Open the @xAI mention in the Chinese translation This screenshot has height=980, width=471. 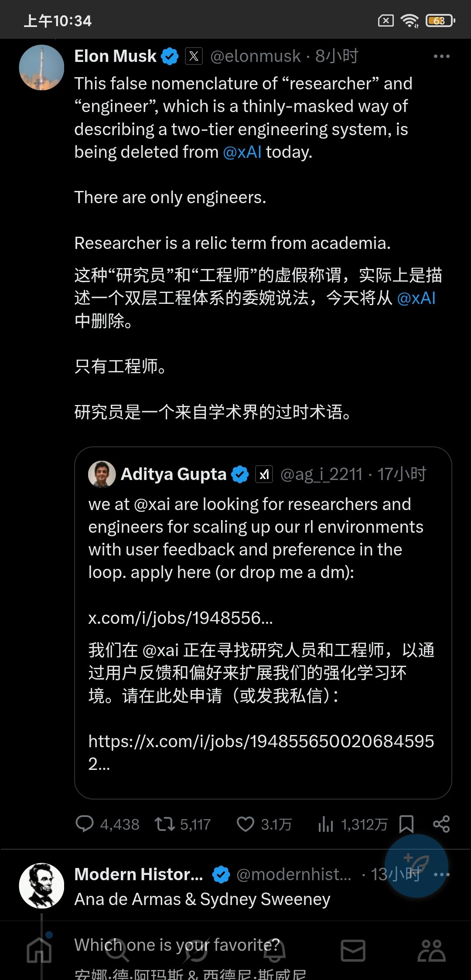416,298
